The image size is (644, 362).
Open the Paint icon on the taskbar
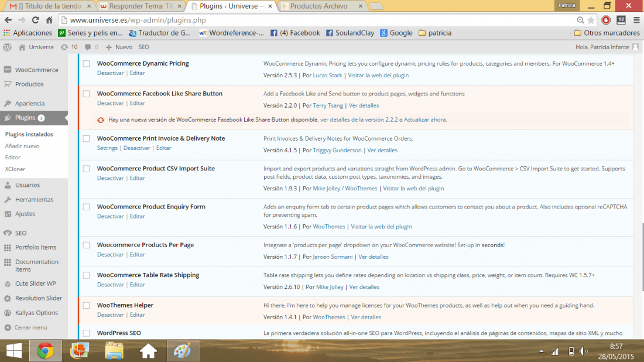(182, 350)
